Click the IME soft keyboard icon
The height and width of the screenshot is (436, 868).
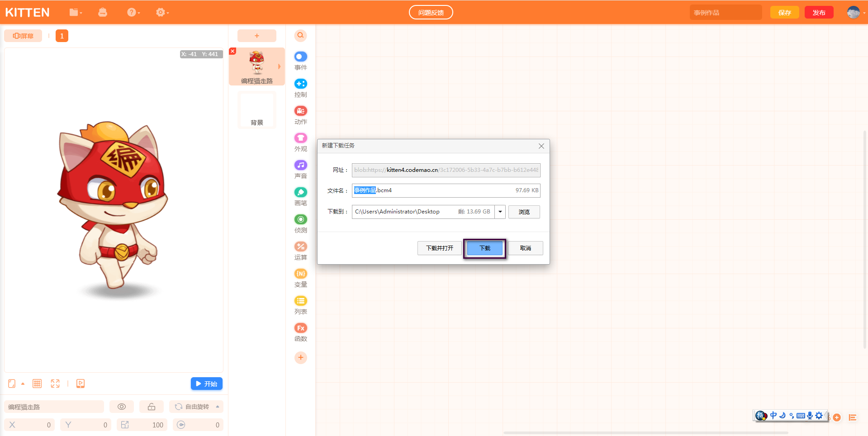point(801,416)
